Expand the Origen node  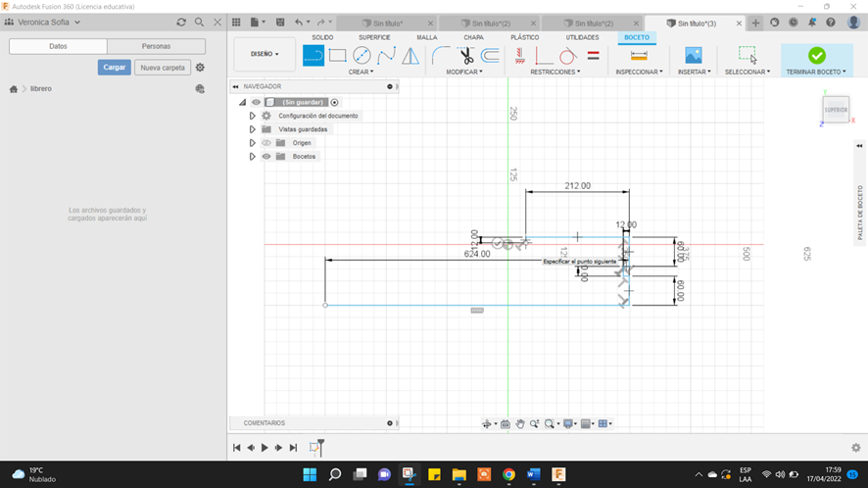point(252,143)
